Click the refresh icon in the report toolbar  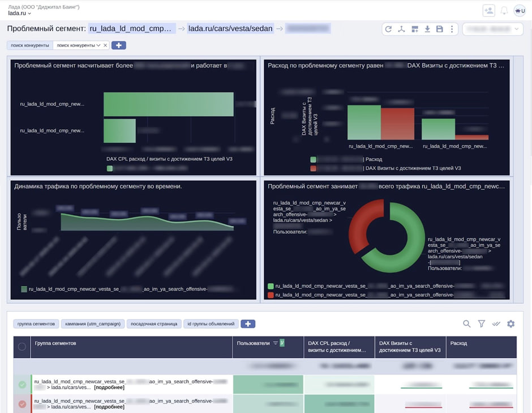coord(388,29)
